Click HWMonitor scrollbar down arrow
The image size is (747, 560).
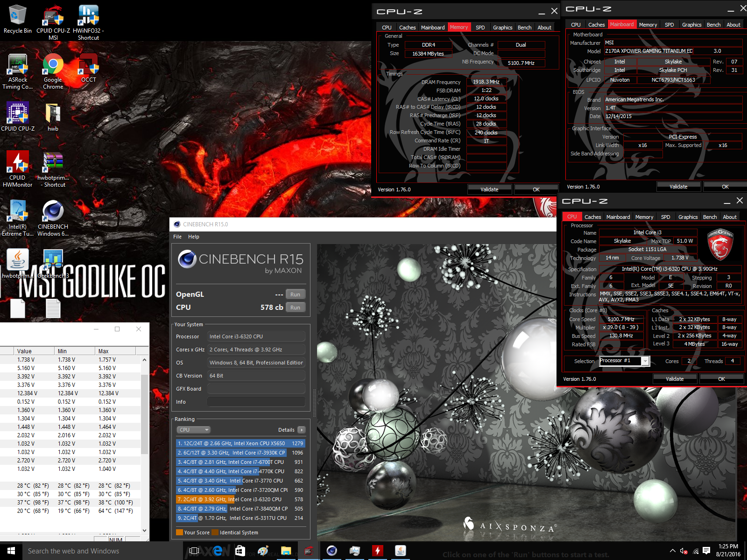pos(144,530)
